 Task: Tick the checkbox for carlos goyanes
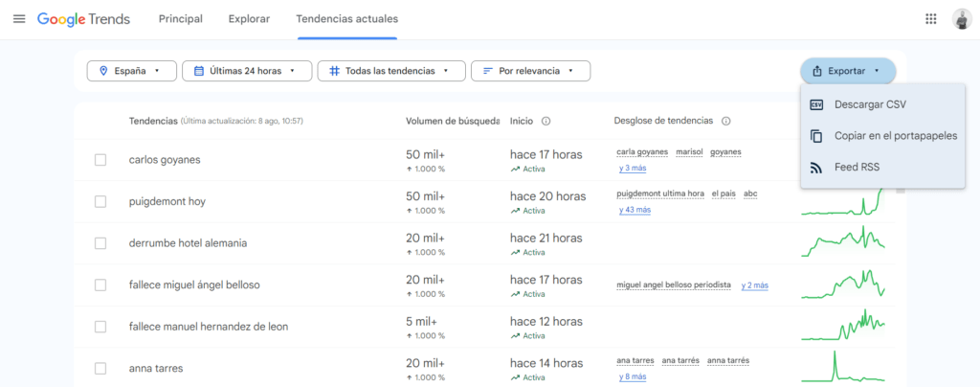pos(100,160)
